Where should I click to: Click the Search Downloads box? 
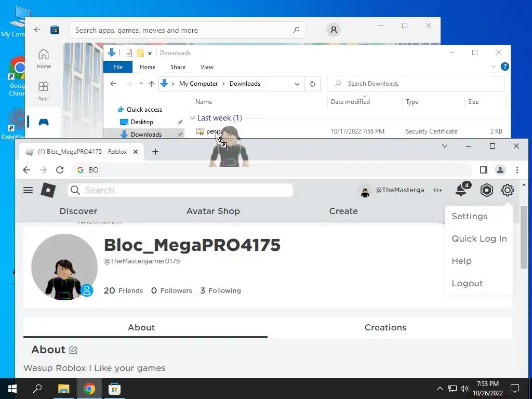click(415, 84)
